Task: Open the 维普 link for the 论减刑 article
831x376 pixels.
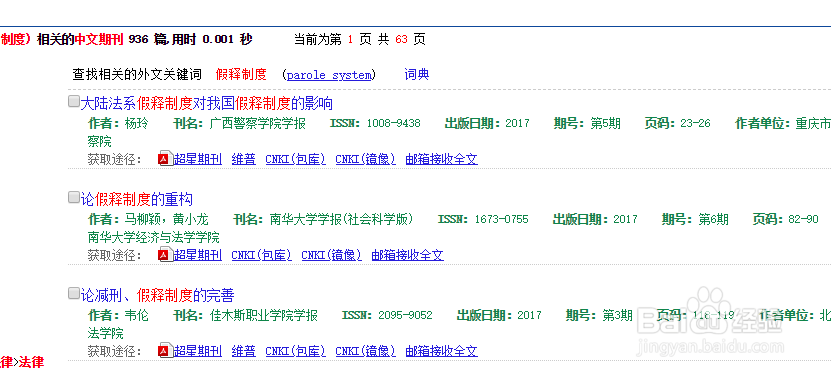Action: (244, 351)
